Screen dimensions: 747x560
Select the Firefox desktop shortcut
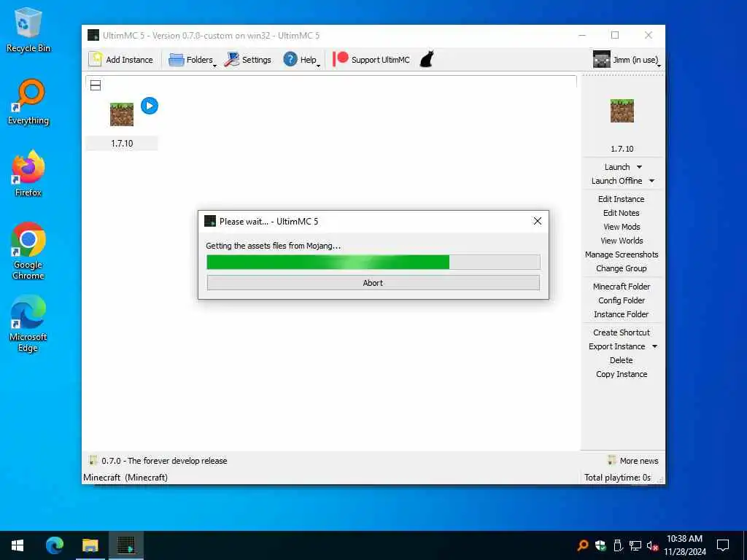tap(28, 174)
